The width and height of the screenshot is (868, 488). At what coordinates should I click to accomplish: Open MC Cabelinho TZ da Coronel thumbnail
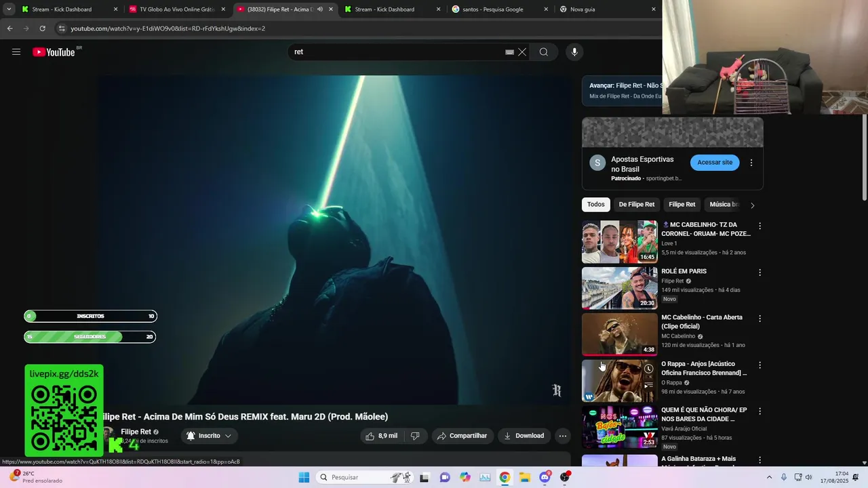point(620,242)
